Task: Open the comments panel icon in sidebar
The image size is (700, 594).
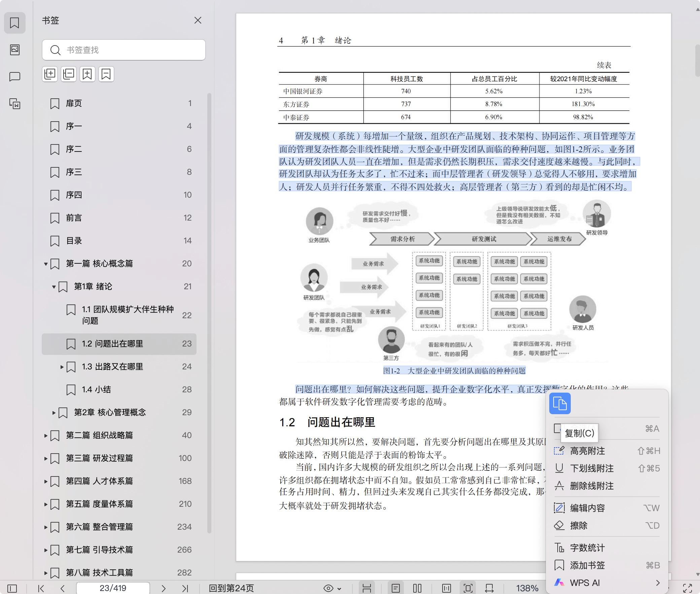Action: point(15,77)
